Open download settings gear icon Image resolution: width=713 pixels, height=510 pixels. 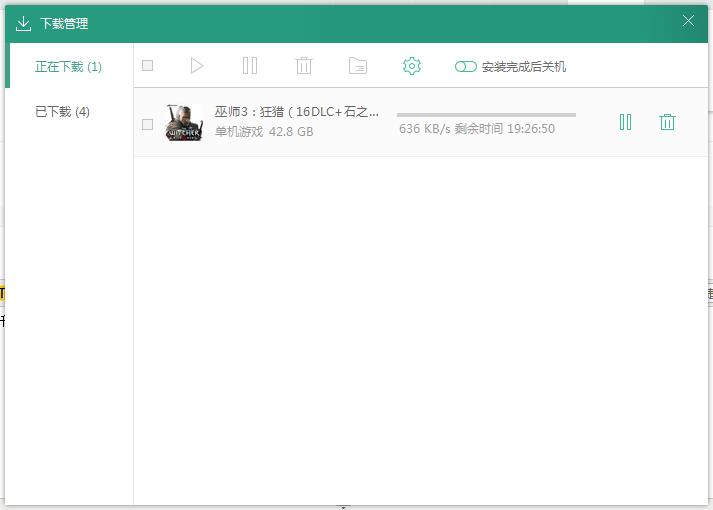point(412,66)
